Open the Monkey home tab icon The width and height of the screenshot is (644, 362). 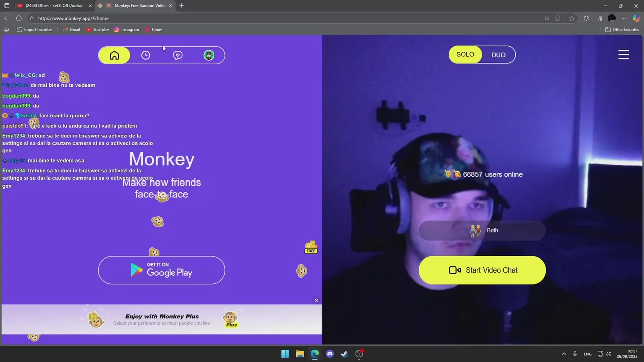point(114,55)
